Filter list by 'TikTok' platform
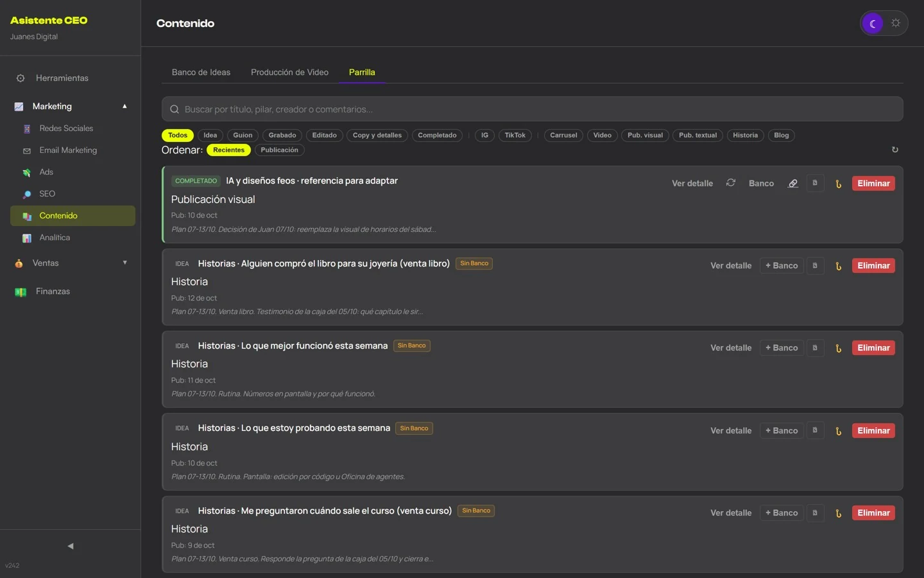 click(515, 135)
